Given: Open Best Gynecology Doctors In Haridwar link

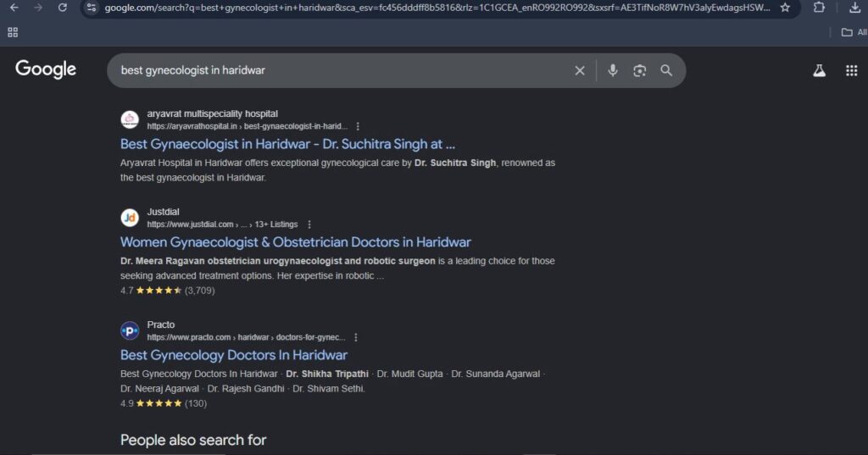Looking at the screenshot, I should (x=234, y=355).
